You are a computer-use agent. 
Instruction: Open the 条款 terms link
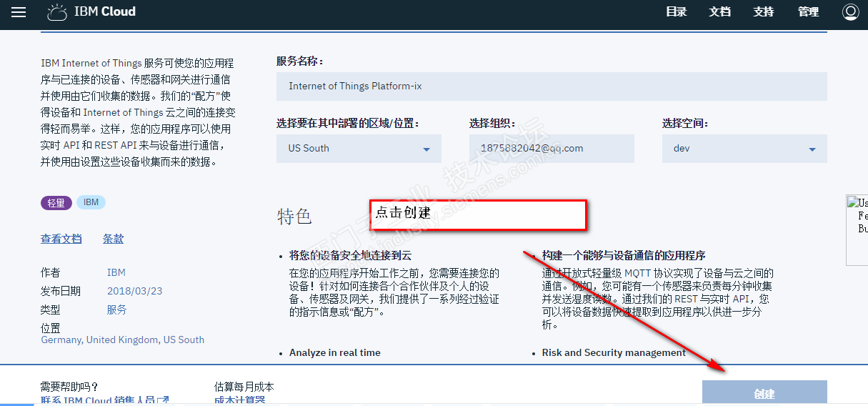(113, 239)
